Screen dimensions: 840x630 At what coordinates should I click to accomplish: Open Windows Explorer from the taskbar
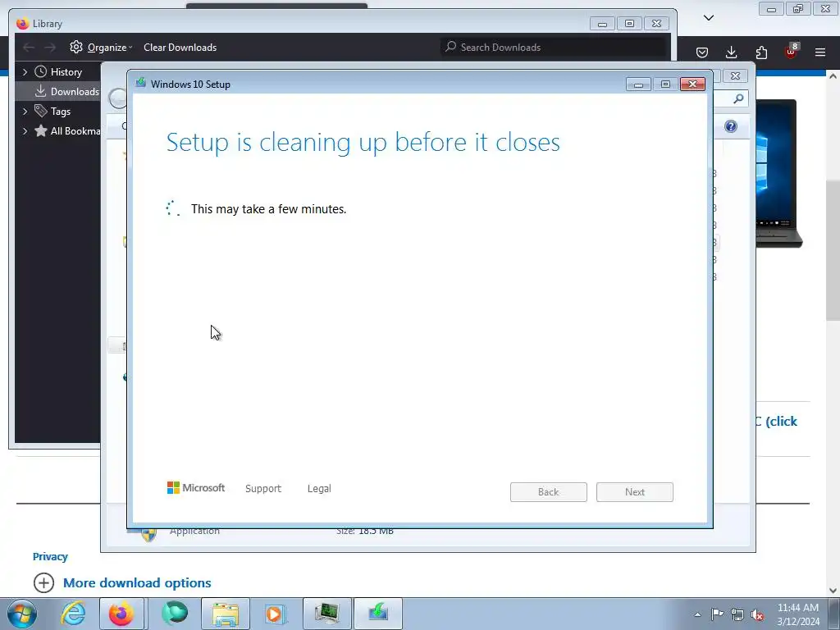[x=226, y=614]
